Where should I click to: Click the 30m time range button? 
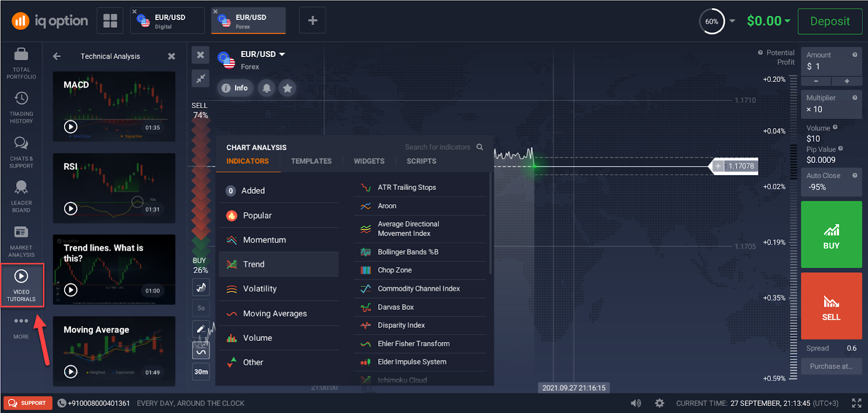201,372
